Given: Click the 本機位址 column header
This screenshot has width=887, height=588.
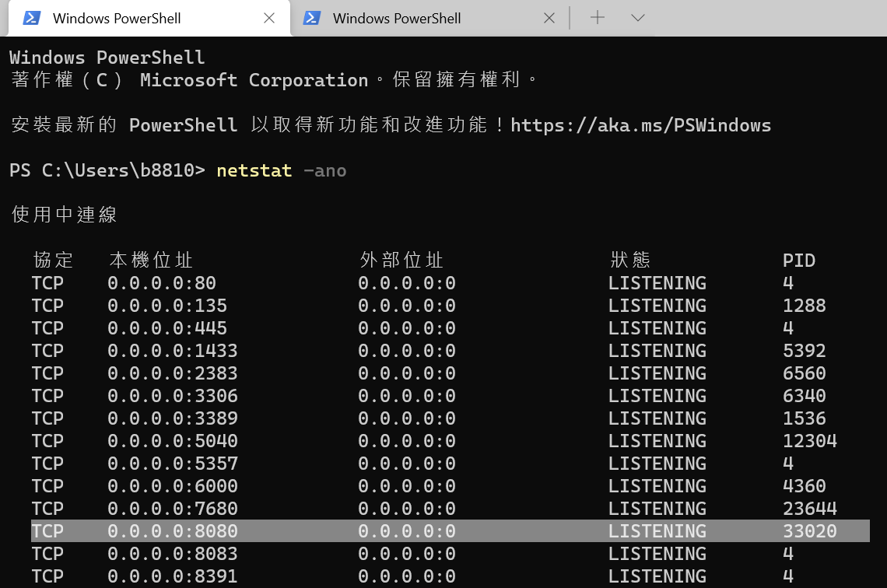Looking at the screenshot, I should (x=151, y=260).
